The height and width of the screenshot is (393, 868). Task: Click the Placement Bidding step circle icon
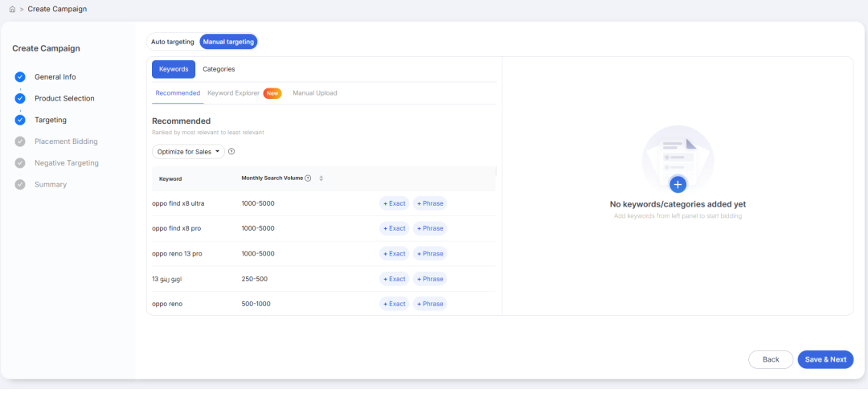point(20,141)
